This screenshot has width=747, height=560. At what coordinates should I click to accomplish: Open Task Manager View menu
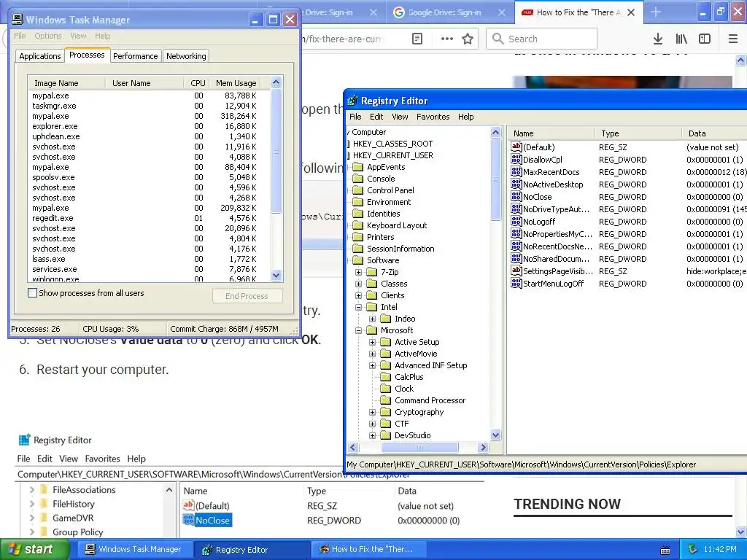78,36
